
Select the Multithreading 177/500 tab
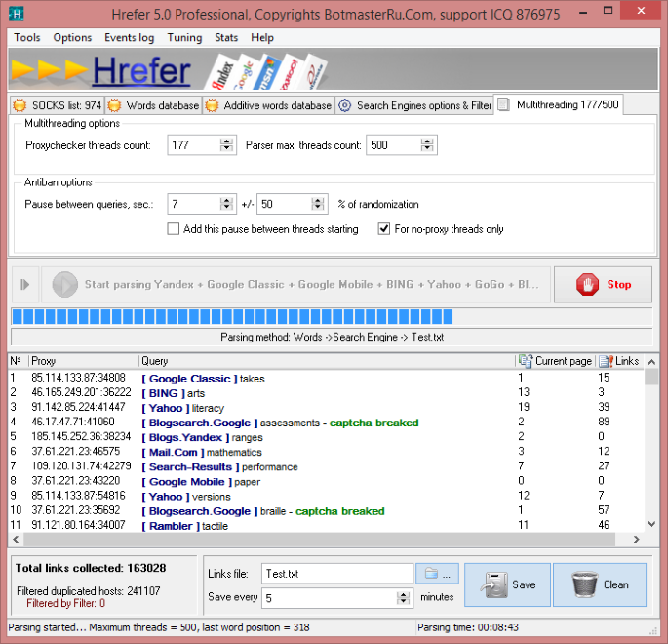[x=559, y=104]
